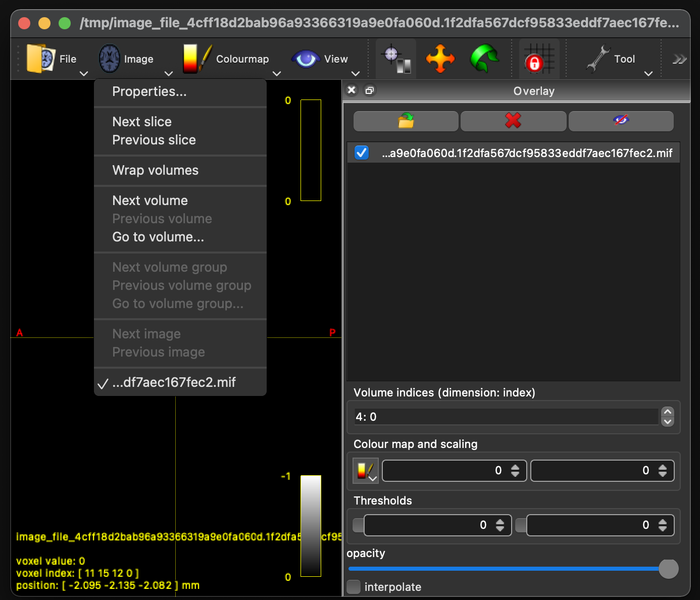Increment the Volume indices spinner
The width and height of the screenshot is (700, 600).
(x=667, y=412)
